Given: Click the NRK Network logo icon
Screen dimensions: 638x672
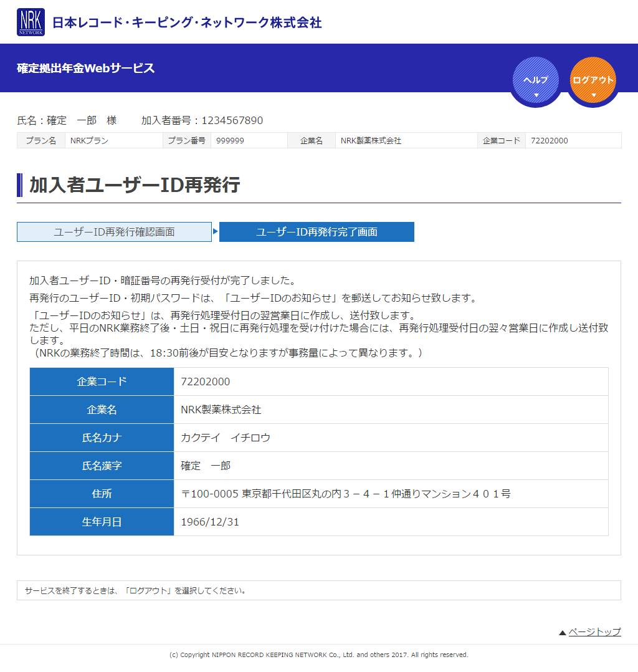Looking at the screenshot, I should click(31, 22).
